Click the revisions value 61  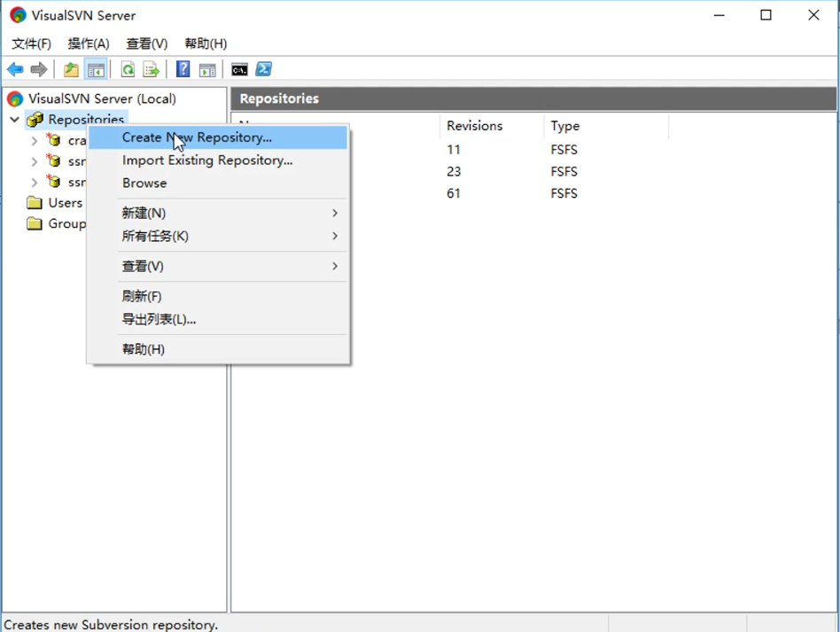[x=453, y=193]
